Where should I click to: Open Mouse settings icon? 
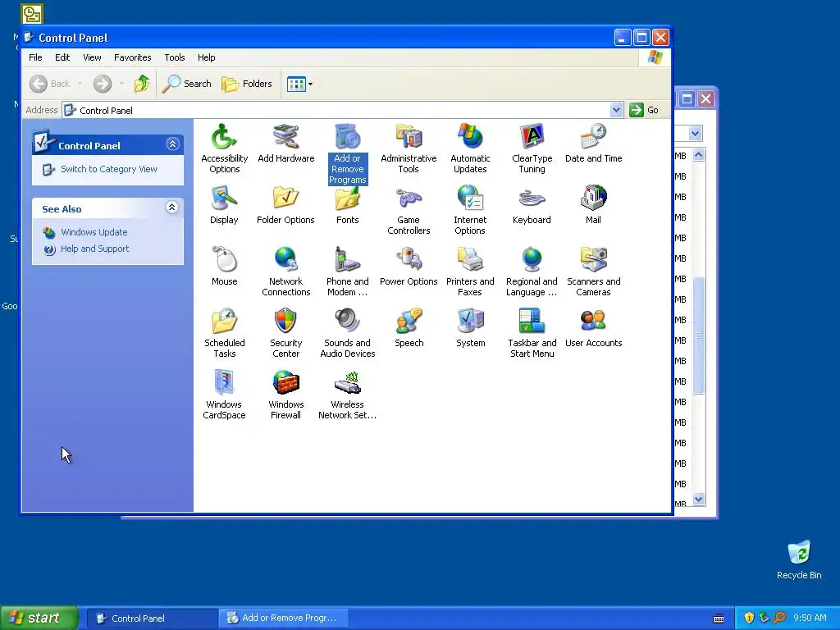tap(224, 266)
